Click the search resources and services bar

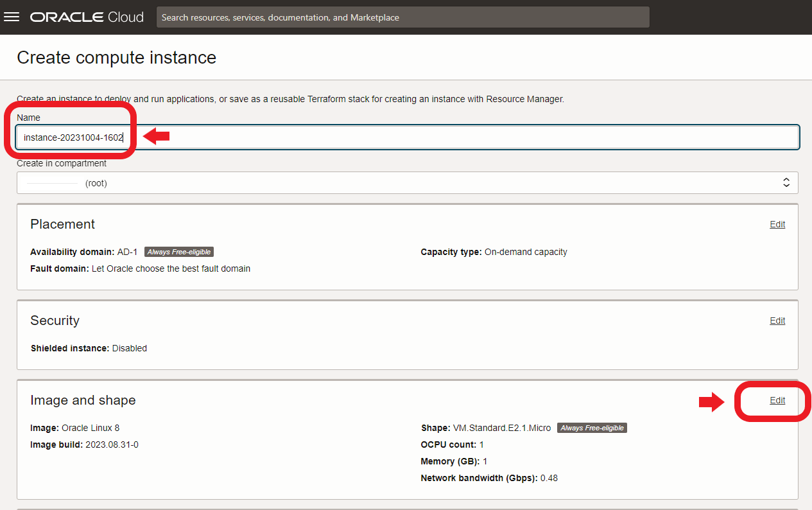click(402, 17)
